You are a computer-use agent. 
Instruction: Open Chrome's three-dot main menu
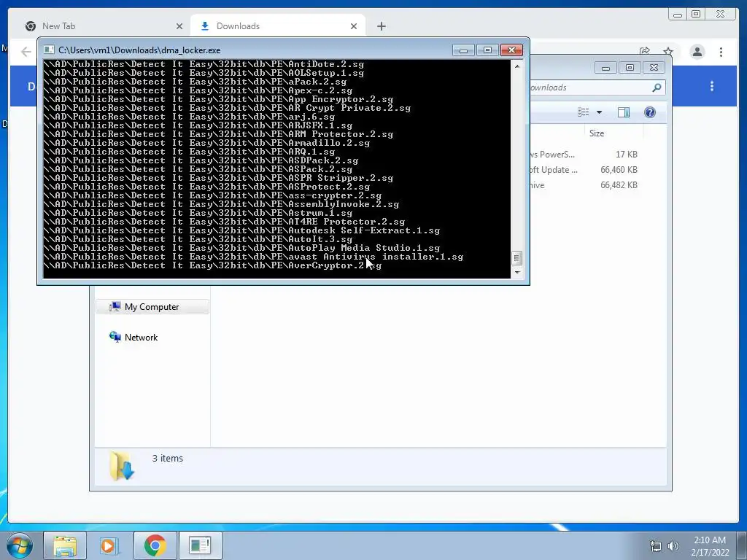pos(721,52)
